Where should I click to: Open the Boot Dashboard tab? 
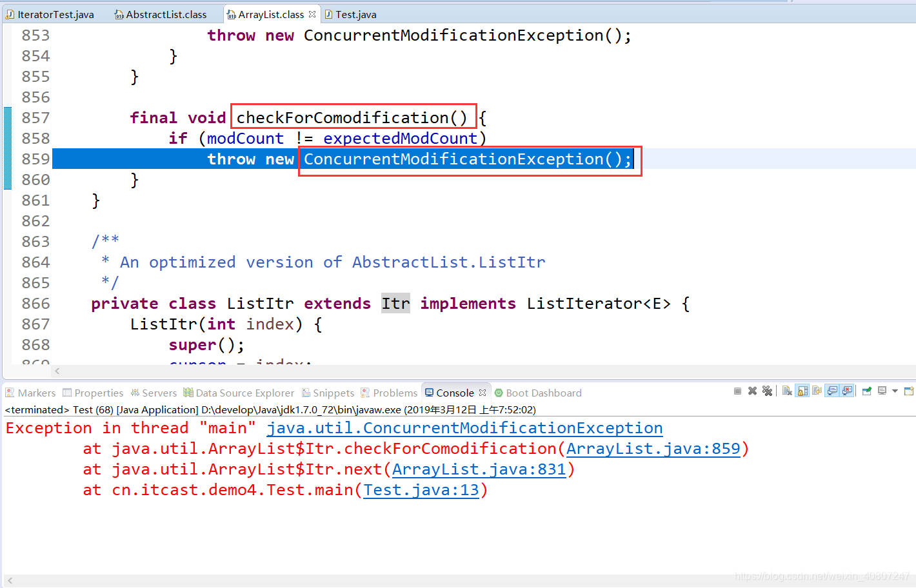point(538,393)
